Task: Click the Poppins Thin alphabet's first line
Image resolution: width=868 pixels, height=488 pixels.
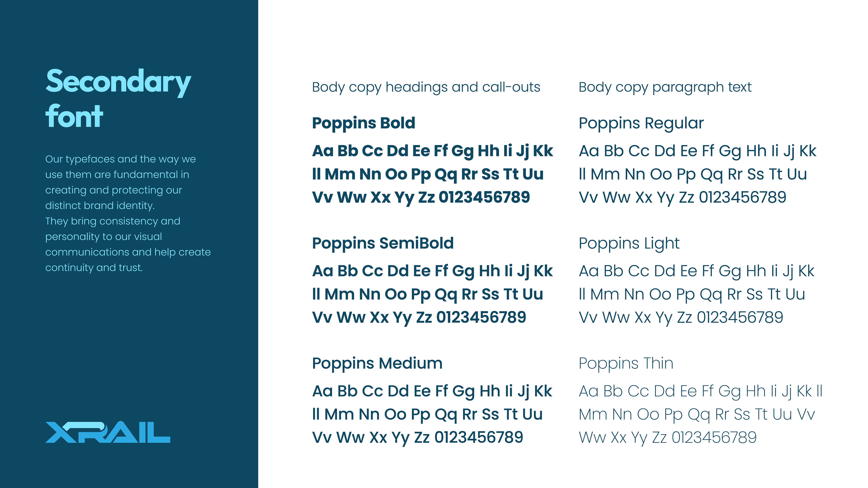Action: click(x=701, y=391)
